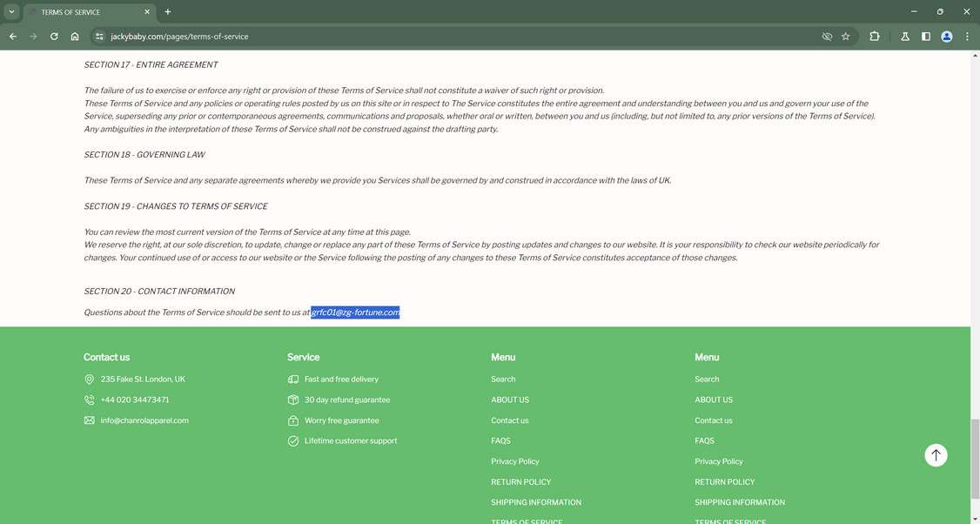Click the tracking protection eye icon

(827, 37)
